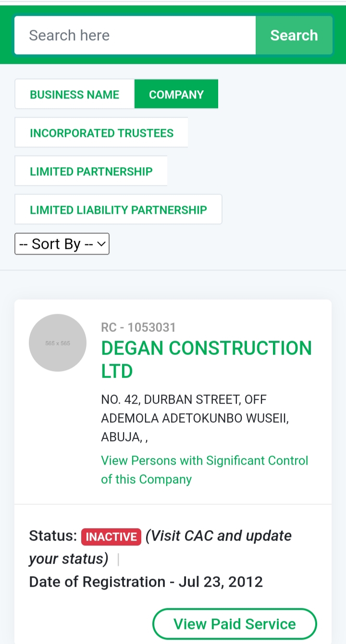The width and height of the screenshot is (346, 644).
Task: View Persons with Significant Control link
Action: click(204, 470)
